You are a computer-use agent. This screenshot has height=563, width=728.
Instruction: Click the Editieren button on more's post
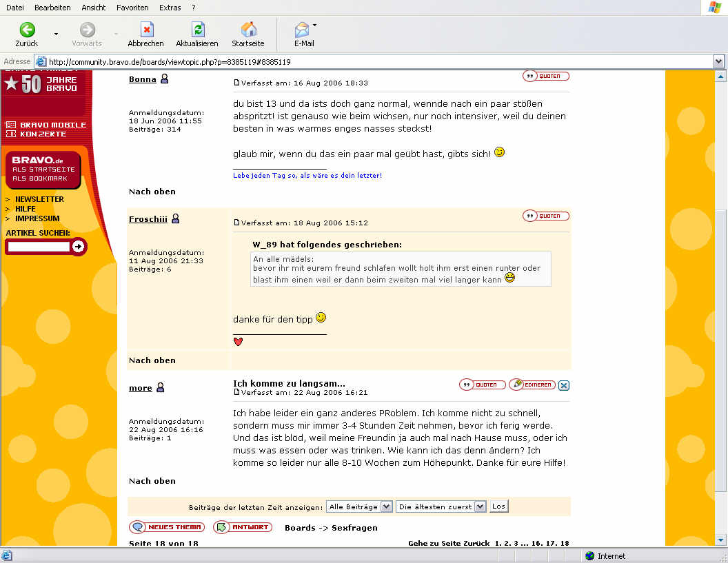532,385
